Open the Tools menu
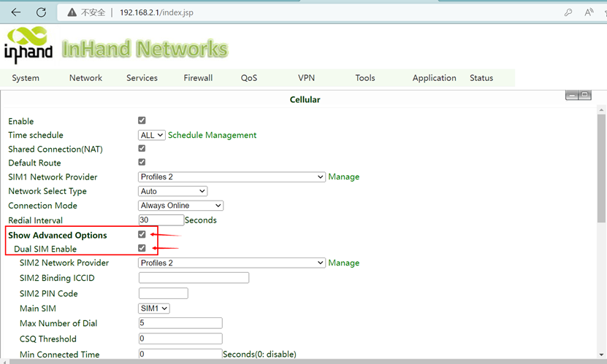This screenshot has width=607, height=364. [x=365, y=78]
